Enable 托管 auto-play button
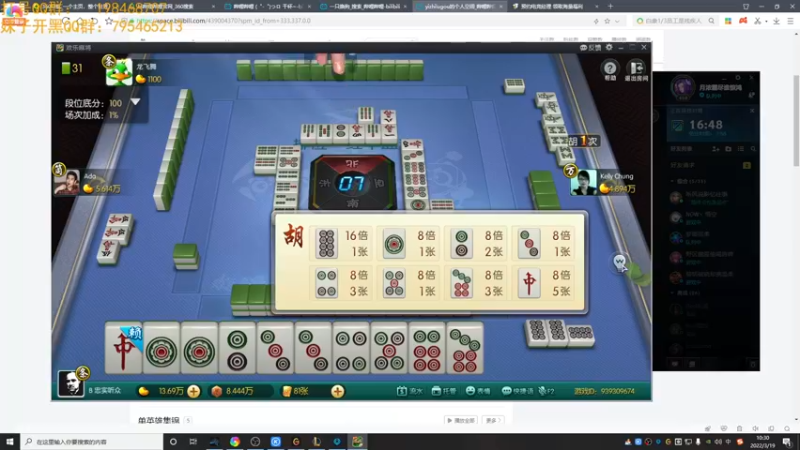This screenshot has height=450, width=800. [443, 391]
